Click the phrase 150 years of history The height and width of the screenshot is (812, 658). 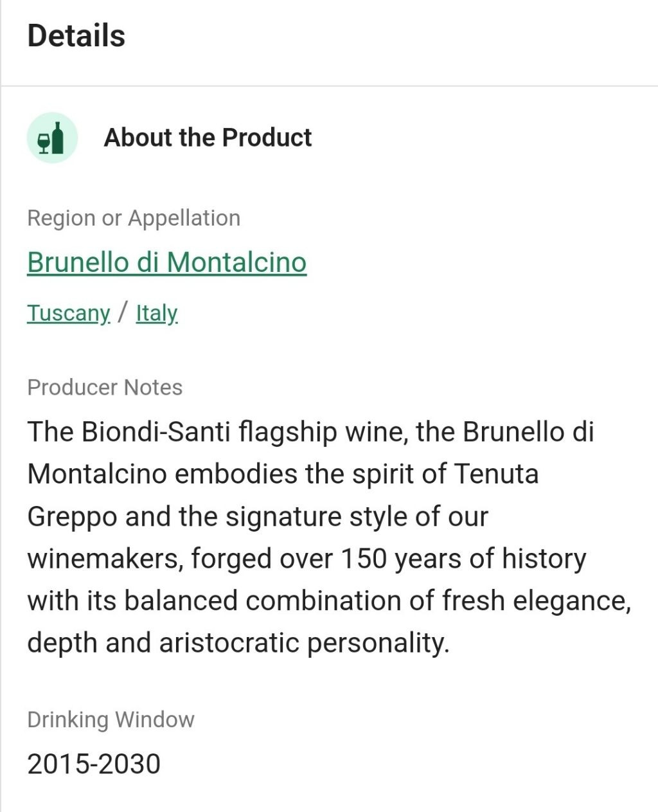tap(463, 559)
